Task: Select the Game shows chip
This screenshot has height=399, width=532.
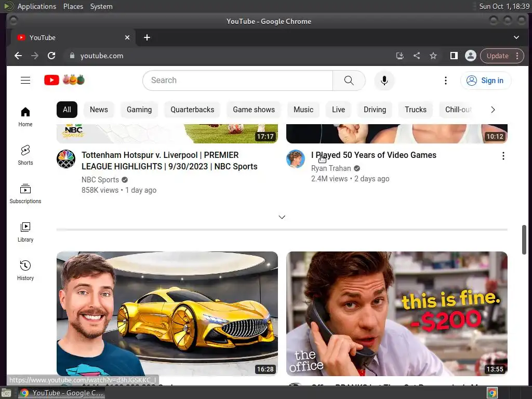Action: (254, 110)
